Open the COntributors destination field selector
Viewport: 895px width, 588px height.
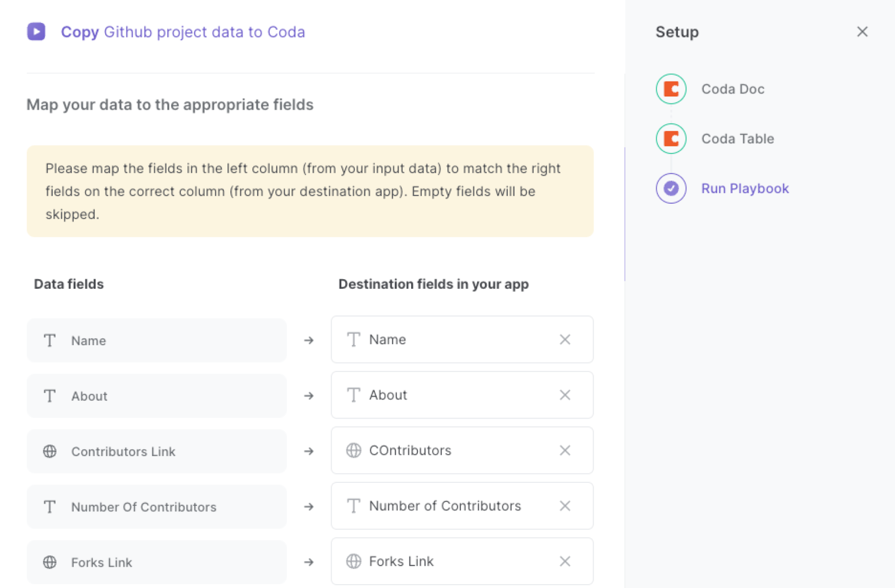tap(462, 450)
